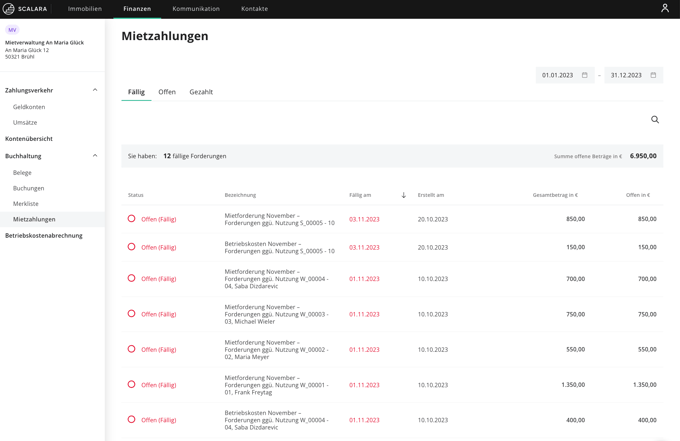Collapse the Zahlungsverkehr section

pos(95,90)
